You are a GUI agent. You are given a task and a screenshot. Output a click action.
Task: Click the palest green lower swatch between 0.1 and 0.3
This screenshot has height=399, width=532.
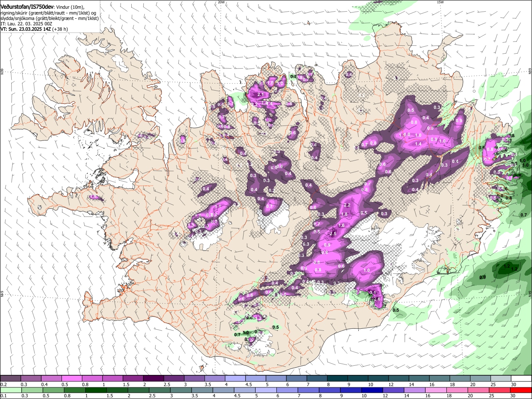[11, 390]
